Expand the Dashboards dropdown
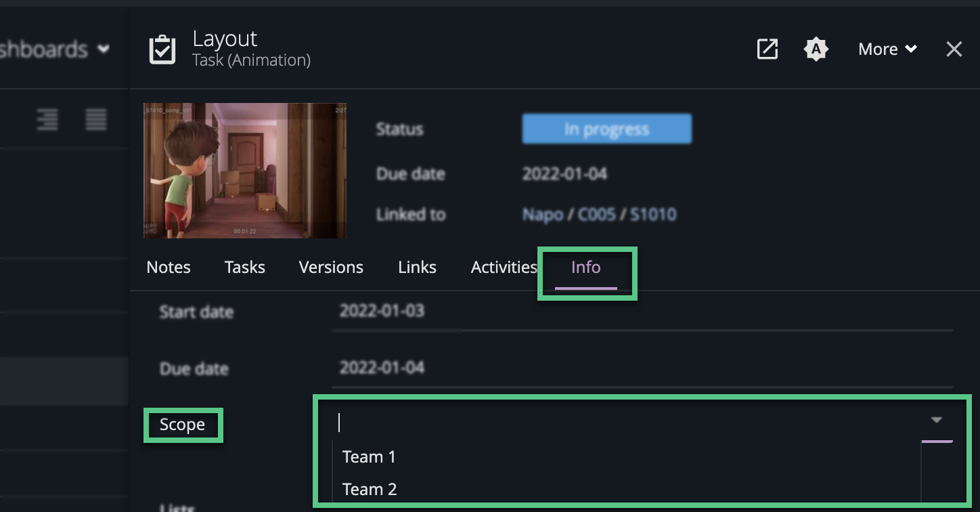The height and width of the screenshot is (512, 980). point(102,49)
